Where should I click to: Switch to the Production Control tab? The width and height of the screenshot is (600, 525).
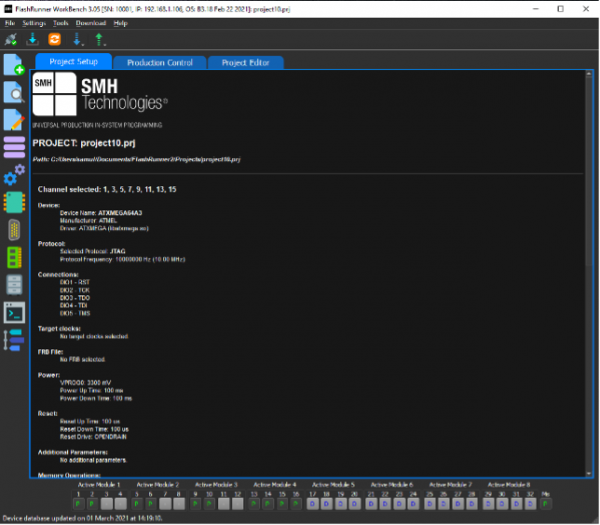pos(160,62)
